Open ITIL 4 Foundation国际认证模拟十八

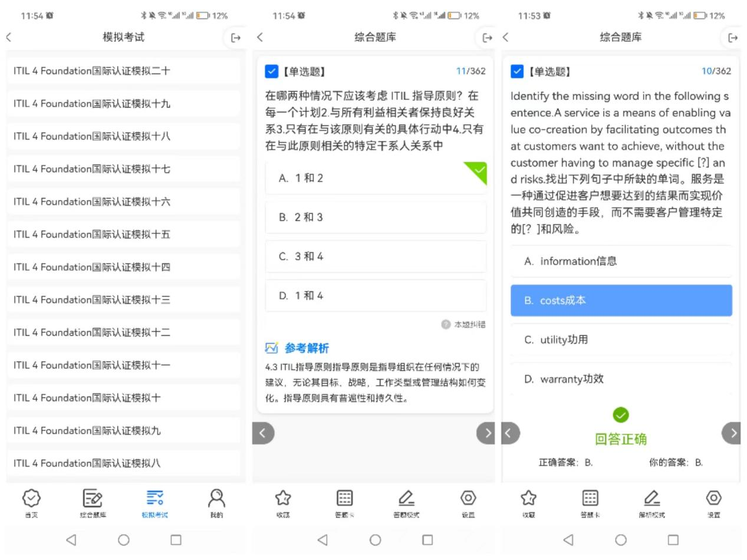(x=124, y=136)
